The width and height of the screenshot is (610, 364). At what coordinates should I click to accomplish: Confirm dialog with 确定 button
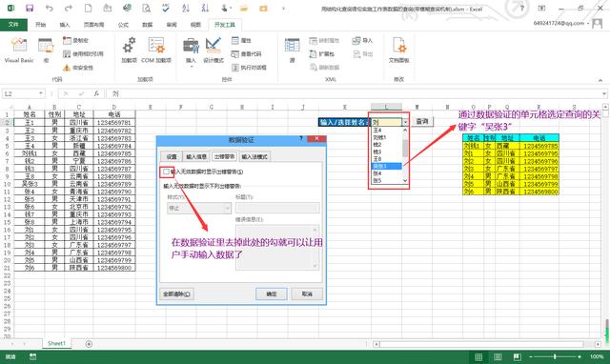point(272,294)
